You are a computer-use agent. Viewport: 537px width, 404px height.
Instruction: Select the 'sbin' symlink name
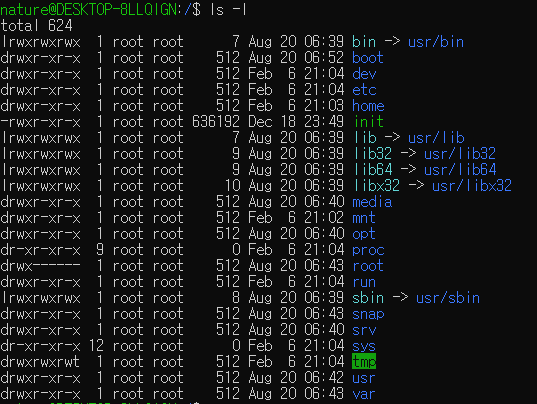pyautogui.click(x=368, y=298)
